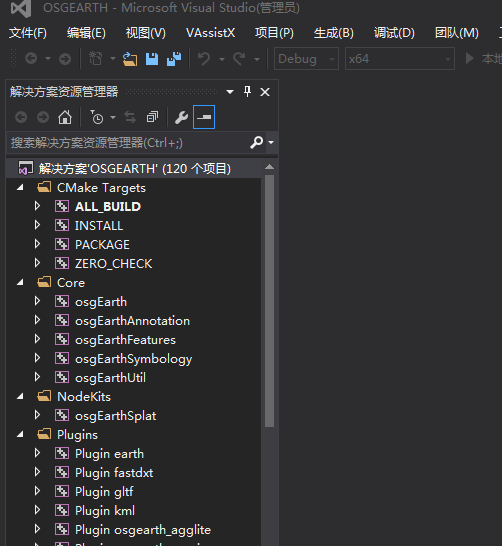The height and width of the screenshot is (546, 502).
Task: Open the 视图(V) menu
Action: [x=146, y=33]
